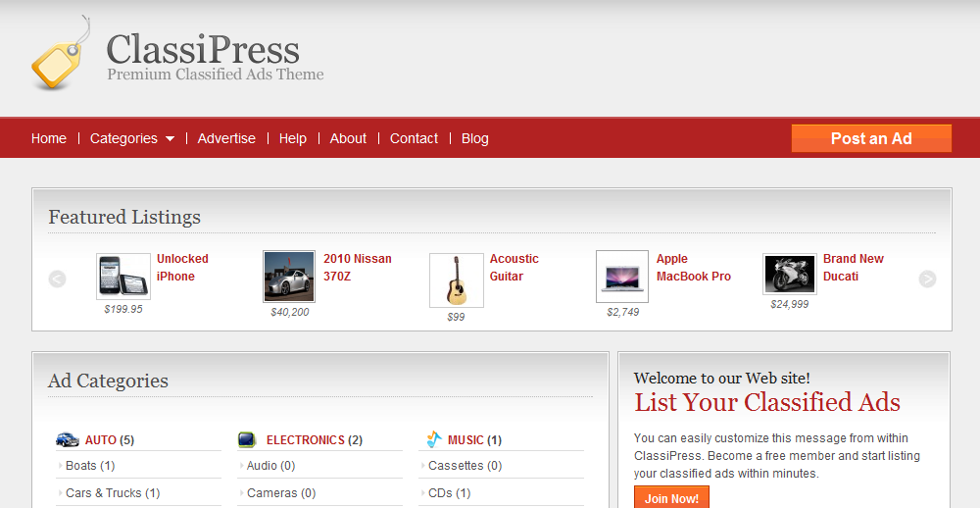Open the ELECTRONICS category link
980x508 pixels.
click(x=306, y=439)
